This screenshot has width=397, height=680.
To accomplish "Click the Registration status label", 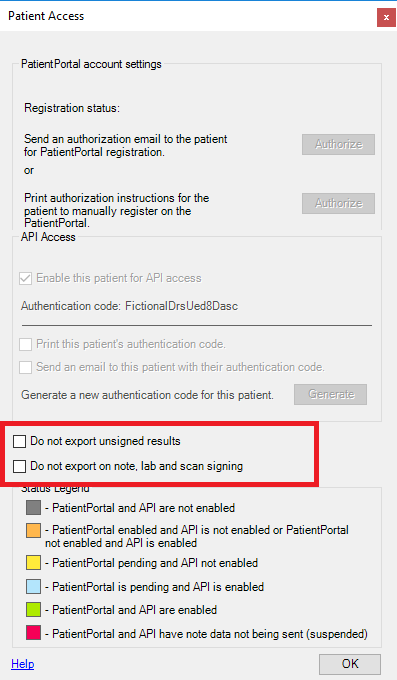I will pyautogui.click(x=72, y=108).
